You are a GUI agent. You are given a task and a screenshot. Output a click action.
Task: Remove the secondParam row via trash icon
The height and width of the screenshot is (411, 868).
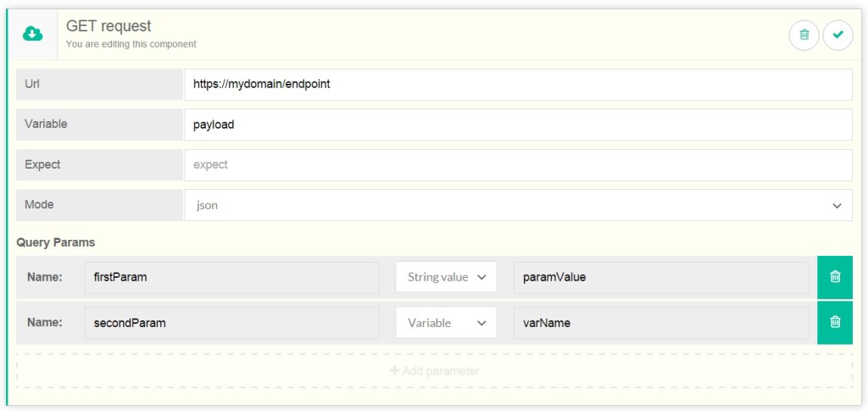834,322
